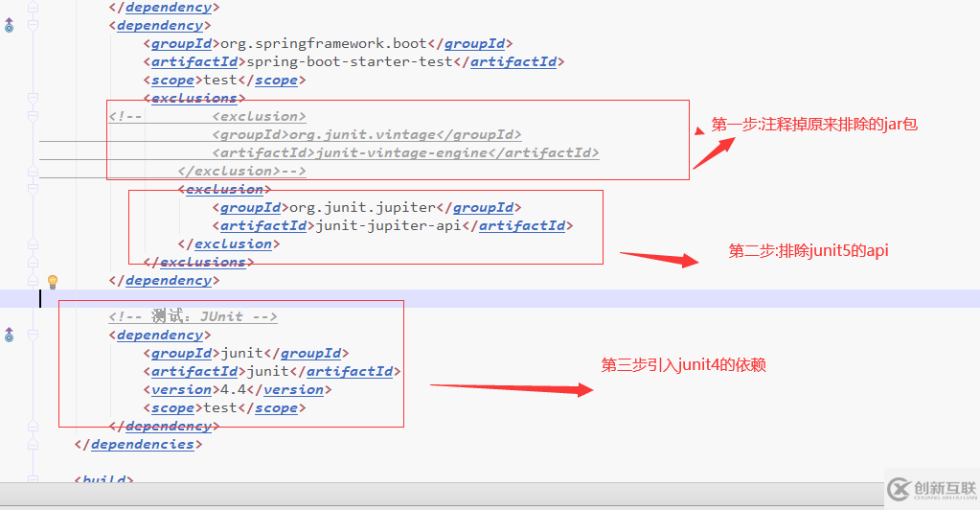Viewport: 980px width, 510px height.
Task: Collapse the fold marker at the junit dependency opening tag
Action: 34,336
